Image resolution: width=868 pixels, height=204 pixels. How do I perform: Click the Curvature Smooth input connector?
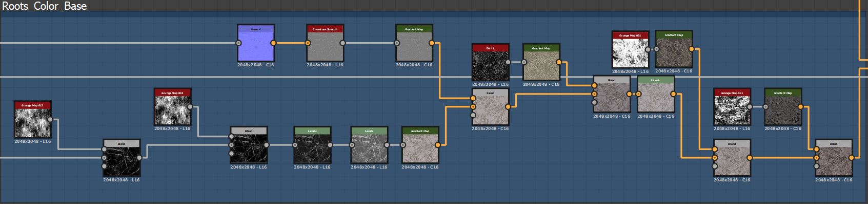click(308, 43)
